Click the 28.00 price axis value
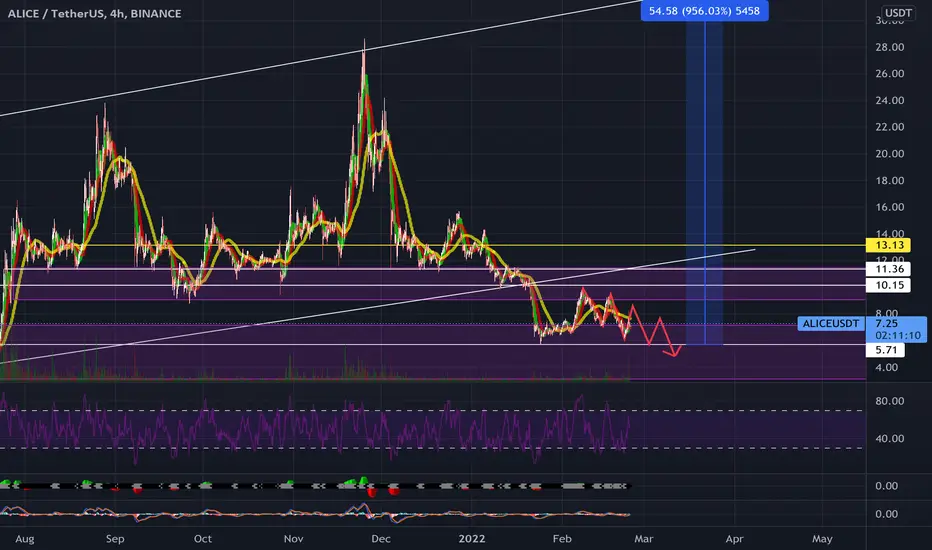This screenshot has width=932, height=550. [889, 47]
